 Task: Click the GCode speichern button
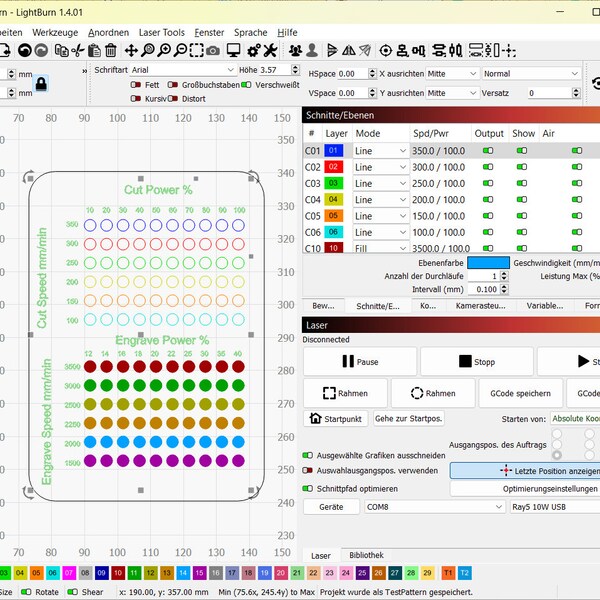[520, 393]
